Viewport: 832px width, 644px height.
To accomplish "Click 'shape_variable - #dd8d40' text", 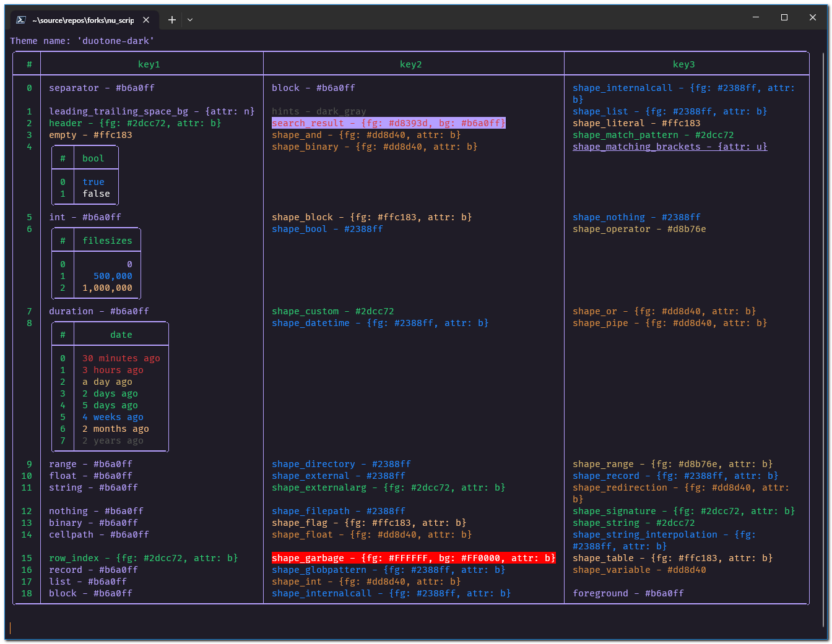I will coord(639,570).
